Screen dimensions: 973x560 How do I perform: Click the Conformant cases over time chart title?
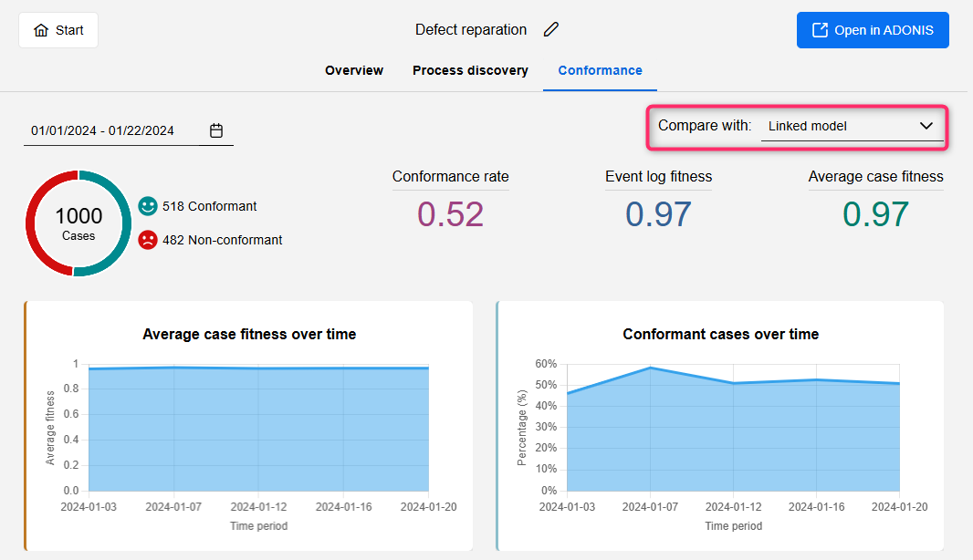point(720,334)
